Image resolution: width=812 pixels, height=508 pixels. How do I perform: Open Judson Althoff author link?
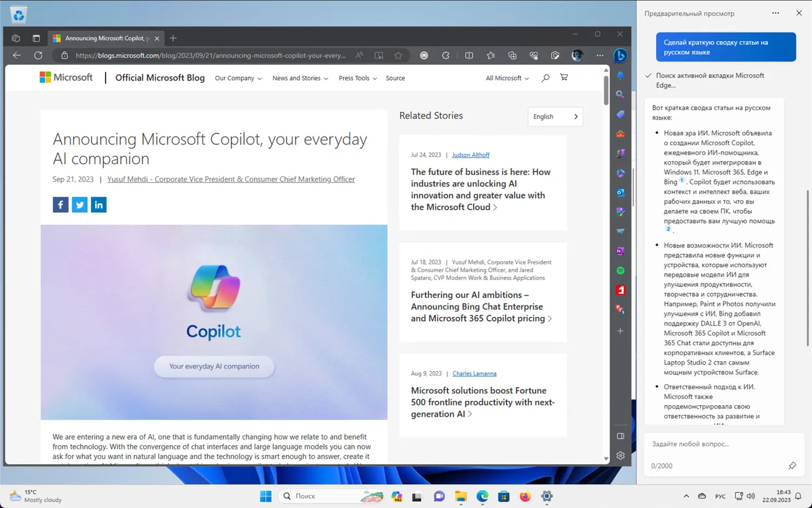471,155
